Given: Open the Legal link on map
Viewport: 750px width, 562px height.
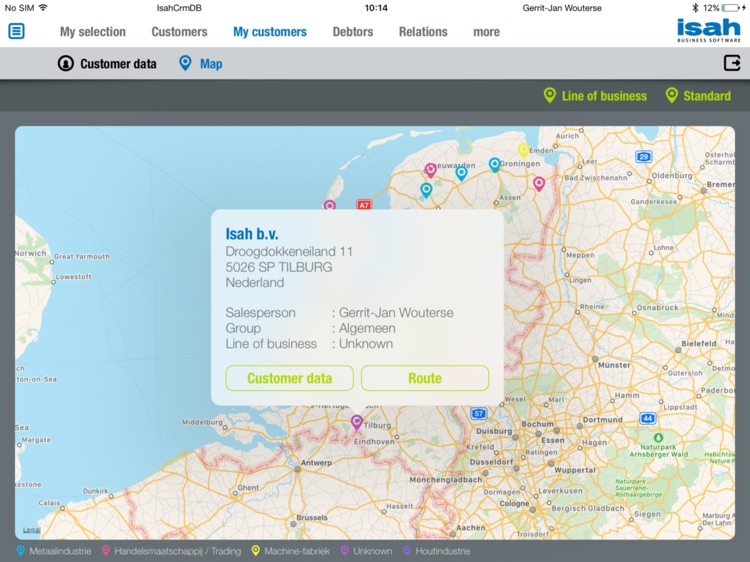Looking at the screenshot, I should click(x=32, y=529).
